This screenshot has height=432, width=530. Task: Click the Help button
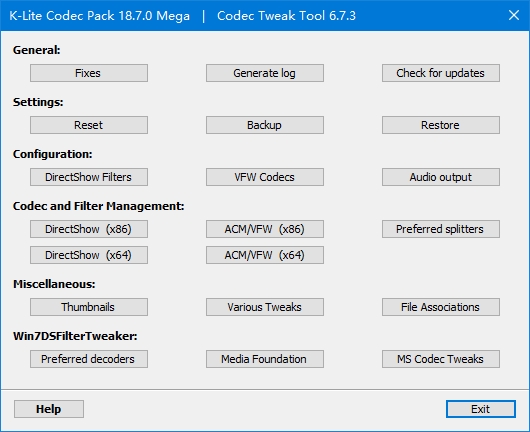point(49,409)
